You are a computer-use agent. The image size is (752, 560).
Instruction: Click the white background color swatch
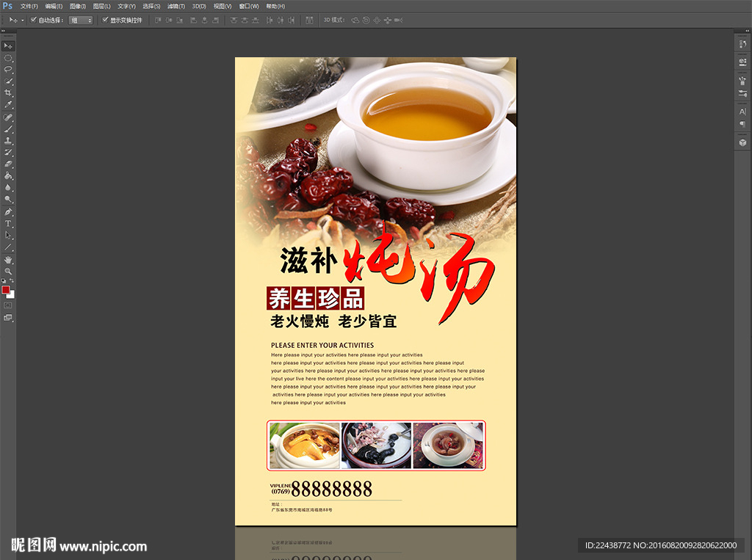[12, 295]
